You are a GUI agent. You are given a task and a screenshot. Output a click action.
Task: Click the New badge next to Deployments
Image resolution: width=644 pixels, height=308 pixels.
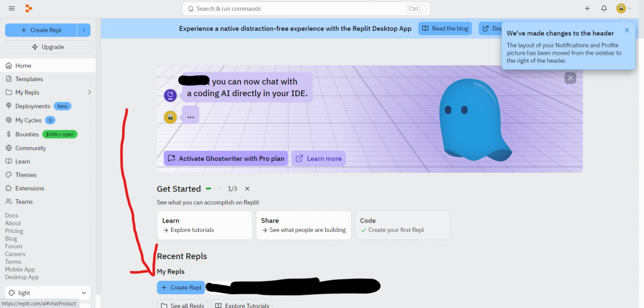62,106
